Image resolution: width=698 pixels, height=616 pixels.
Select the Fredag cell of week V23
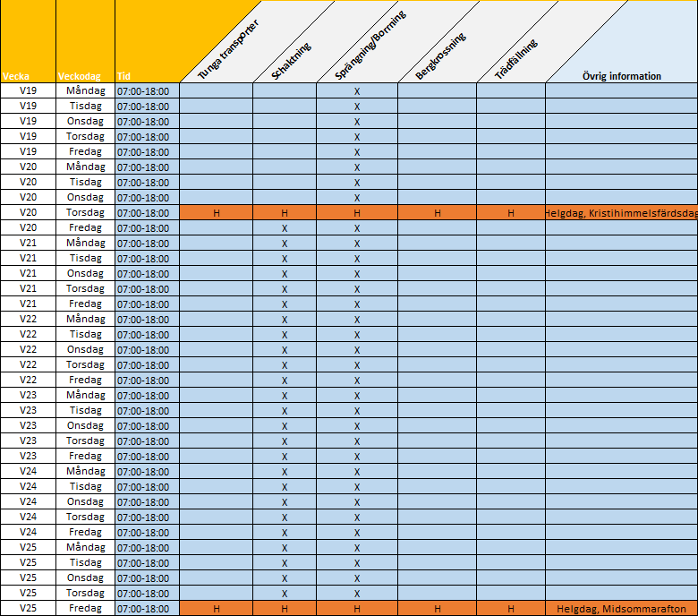point(86,456)
